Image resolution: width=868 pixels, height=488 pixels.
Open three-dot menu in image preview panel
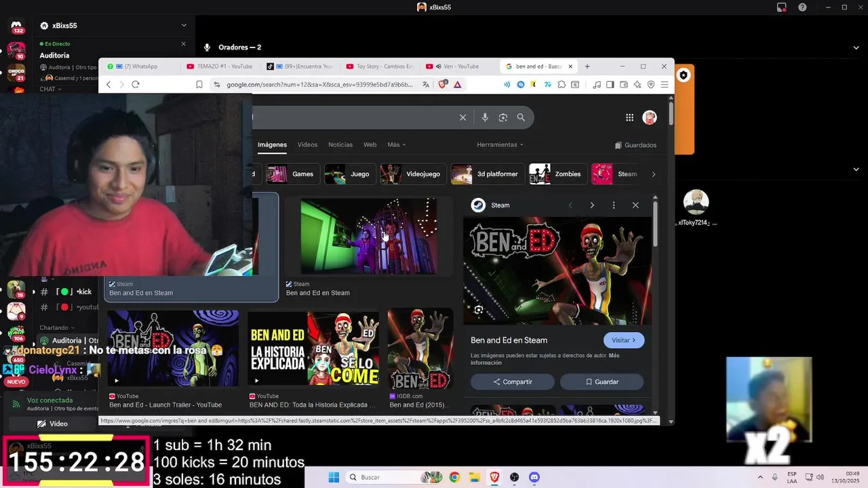(614, 205)
